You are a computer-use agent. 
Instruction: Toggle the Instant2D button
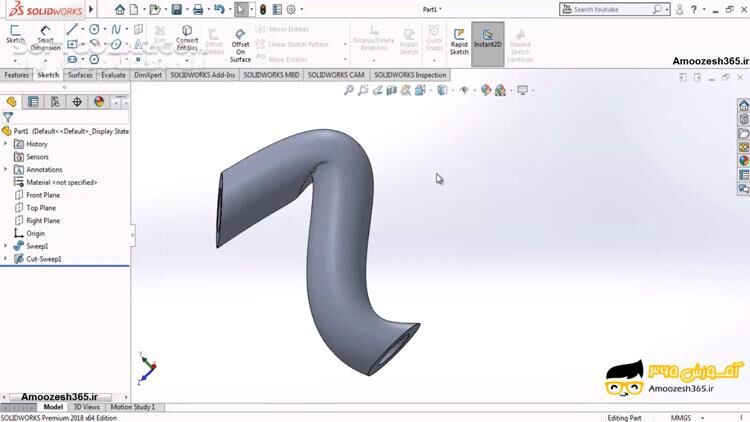click(x=487, y=40)
